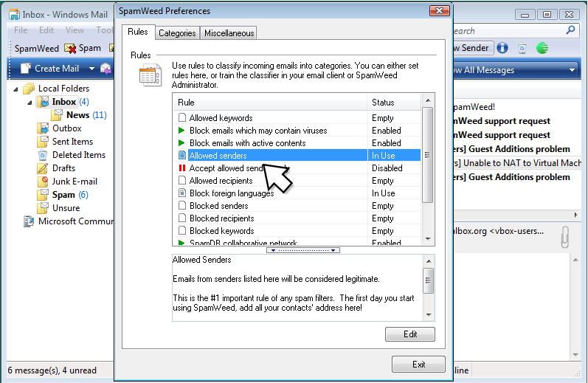Click the green arrow icon of Block emails which may contain viruses
Viewport: 588px width, 383px height.
(181, 131)
